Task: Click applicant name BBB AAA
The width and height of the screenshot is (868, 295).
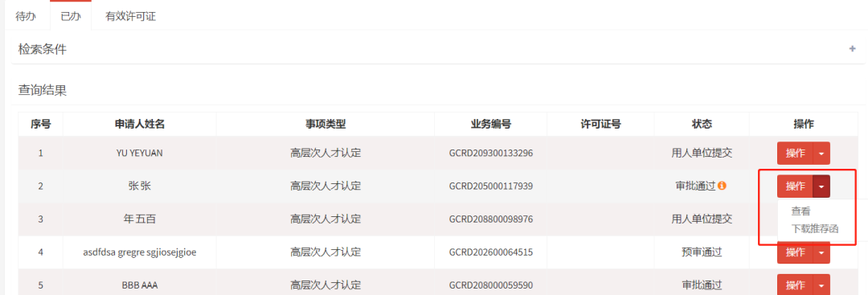Action: click(x=140, y=285)
